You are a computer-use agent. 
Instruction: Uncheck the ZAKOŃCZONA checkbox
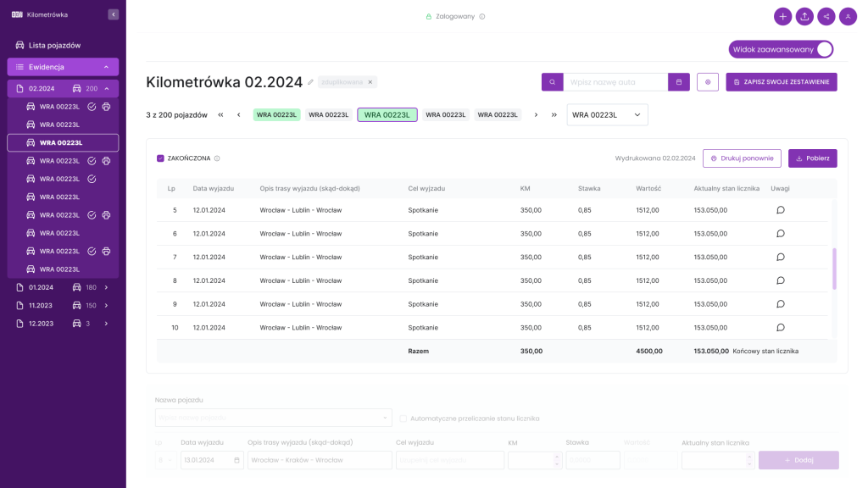click(161, 158)
